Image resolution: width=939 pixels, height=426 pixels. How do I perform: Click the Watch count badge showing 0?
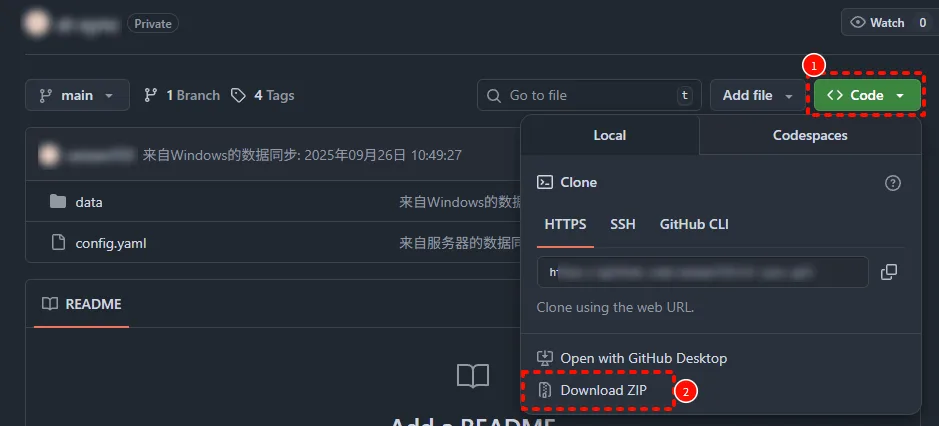[x=922, y=23]
